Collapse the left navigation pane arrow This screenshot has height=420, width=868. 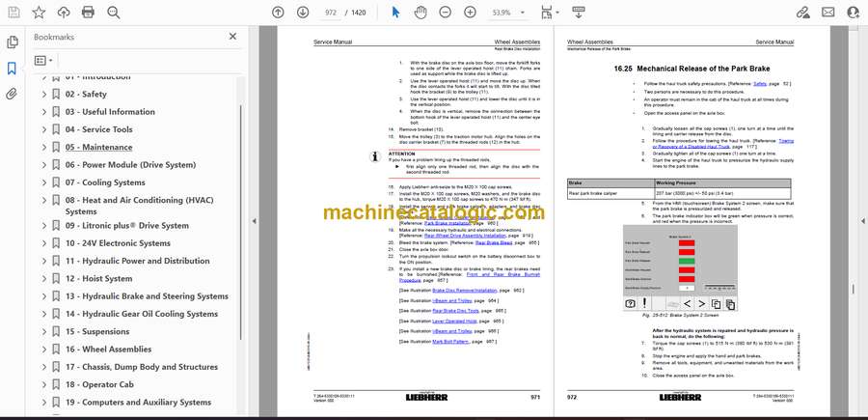[x=254, y=221]
